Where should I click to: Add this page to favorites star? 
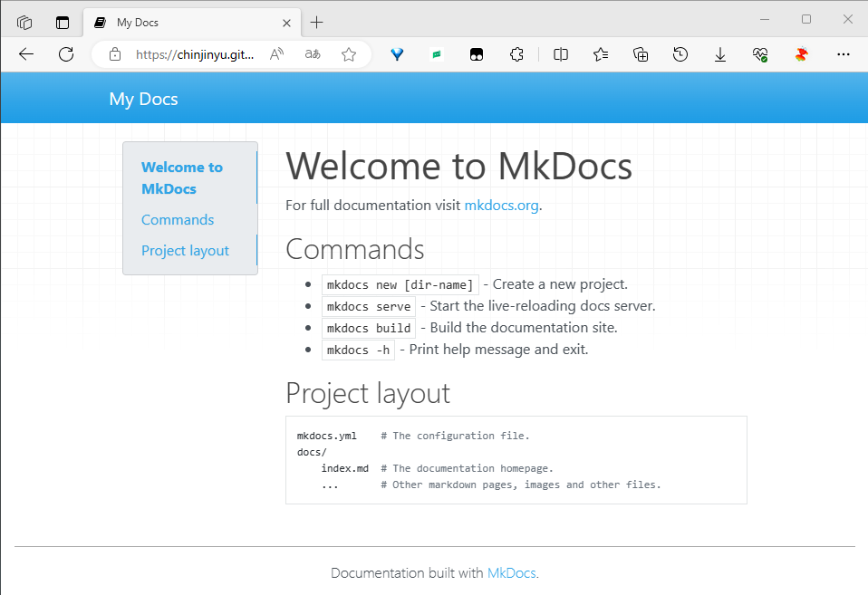pos(349,54)
